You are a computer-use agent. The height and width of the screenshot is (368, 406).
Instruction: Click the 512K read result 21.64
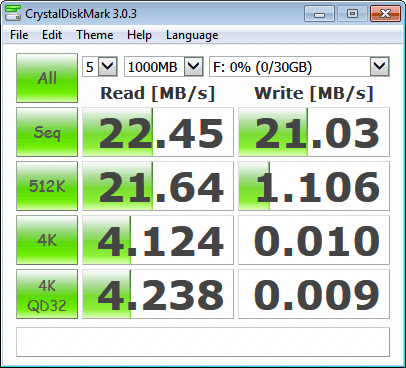158,186
